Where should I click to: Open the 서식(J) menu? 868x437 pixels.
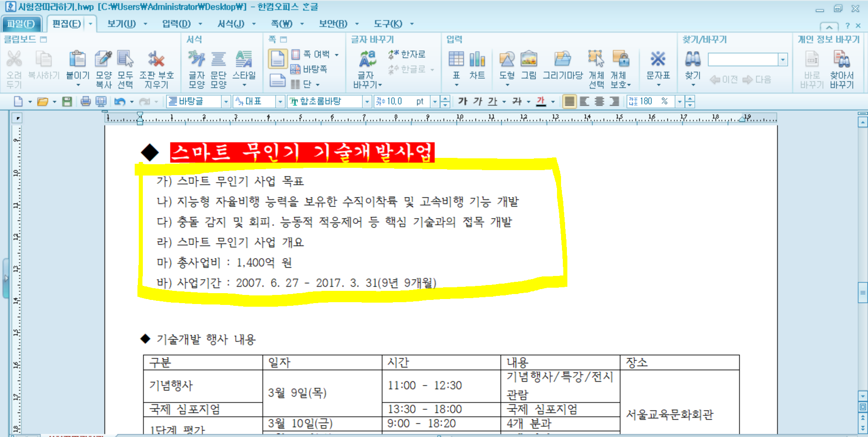(231, 24)
